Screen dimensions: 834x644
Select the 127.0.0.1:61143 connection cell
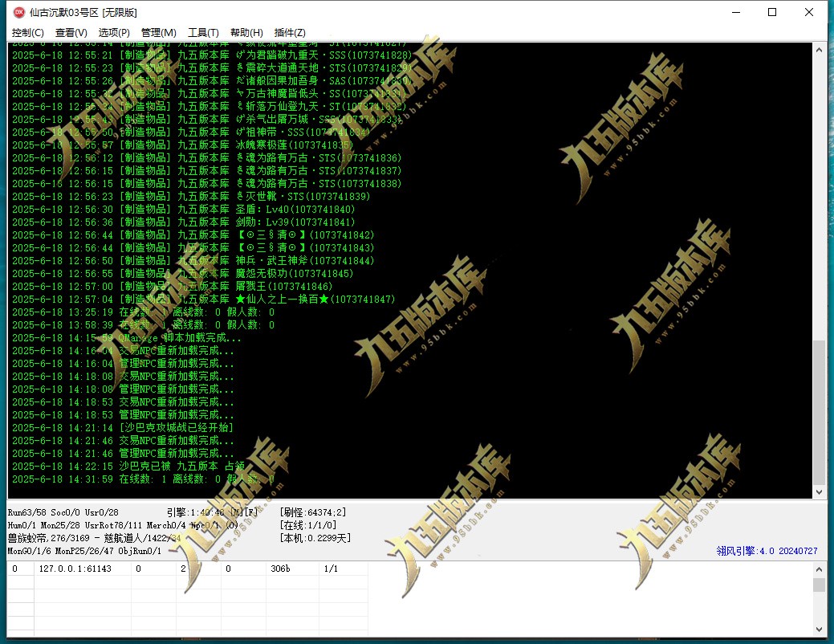pyautogui.click(x=83, y=569)
